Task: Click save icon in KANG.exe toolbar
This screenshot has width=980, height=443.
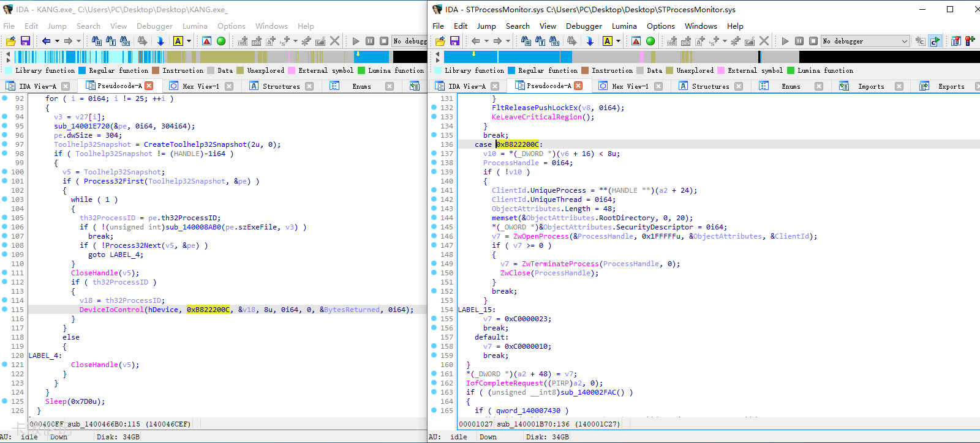Action: (25, 41)
